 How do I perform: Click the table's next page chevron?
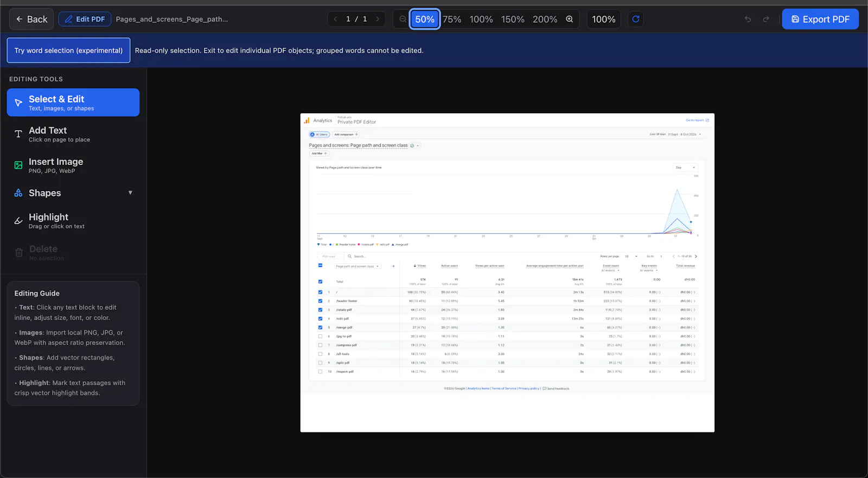696,257
